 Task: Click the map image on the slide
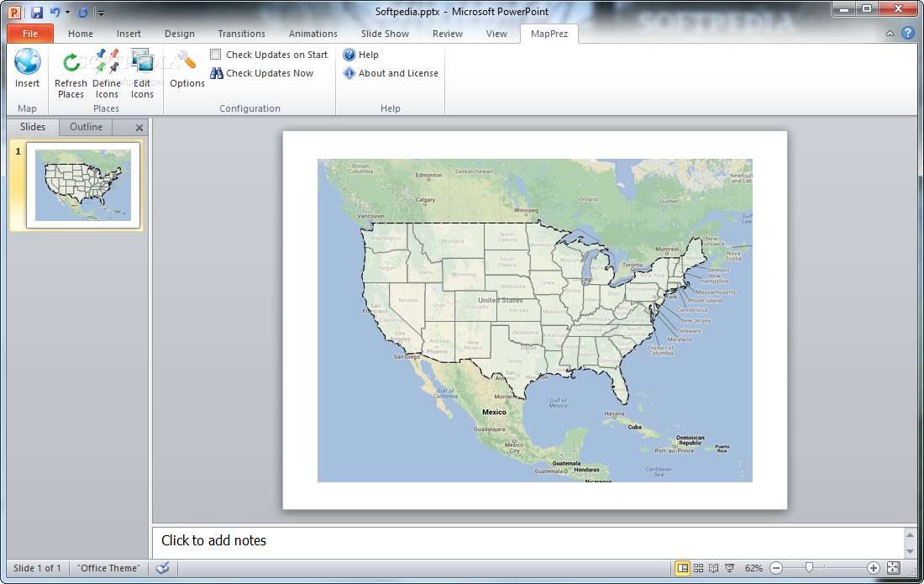tap(534, 320)
